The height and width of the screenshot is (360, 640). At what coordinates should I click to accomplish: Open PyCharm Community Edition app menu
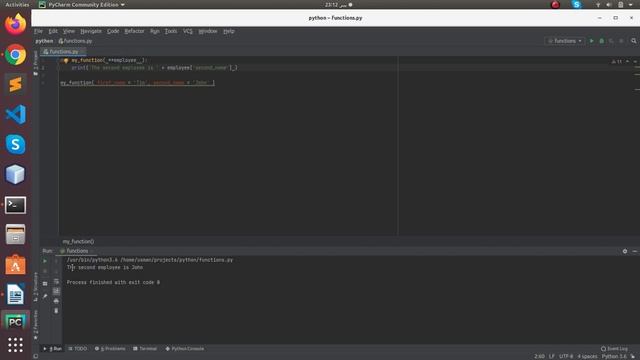(x=82, y=5)
